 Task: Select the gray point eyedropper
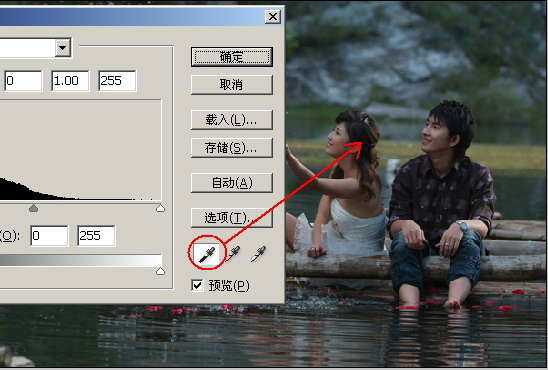[x=233, y=254]
